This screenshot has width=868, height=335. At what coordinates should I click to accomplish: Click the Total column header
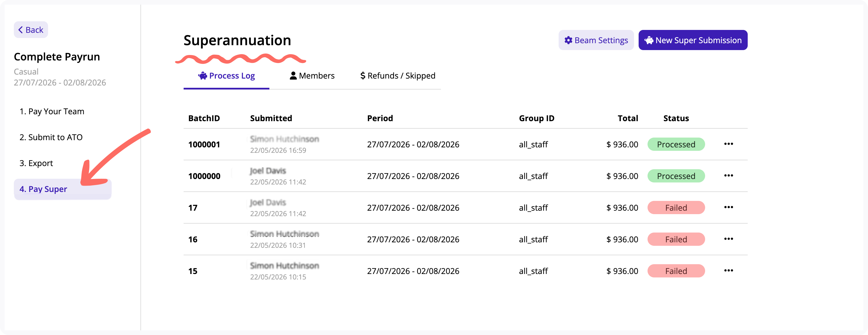point(628,118)
